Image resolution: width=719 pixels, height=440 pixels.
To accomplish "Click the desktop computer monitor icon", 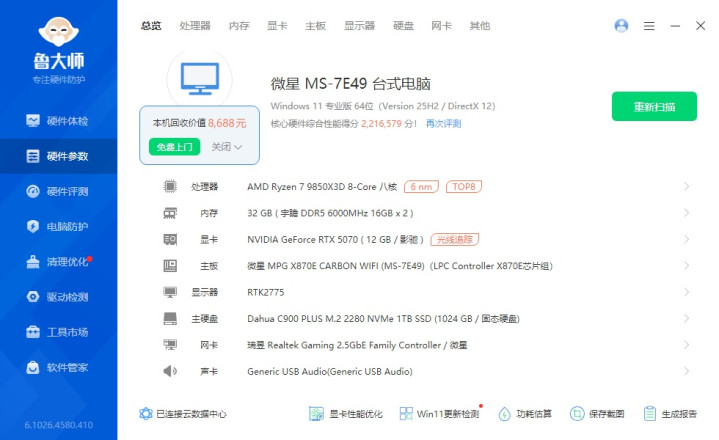I will [200, 79].
